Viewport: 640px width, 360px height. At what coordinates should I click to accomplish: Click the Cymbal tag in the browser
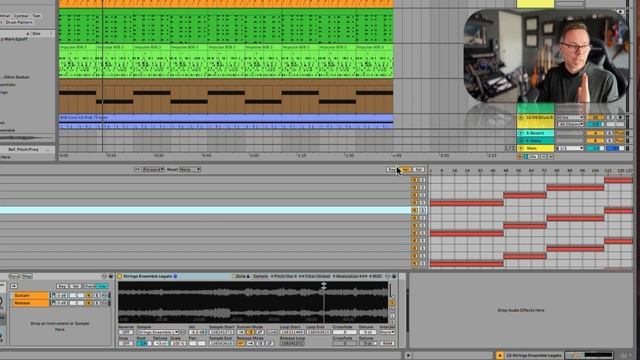(x=21, y=16)
